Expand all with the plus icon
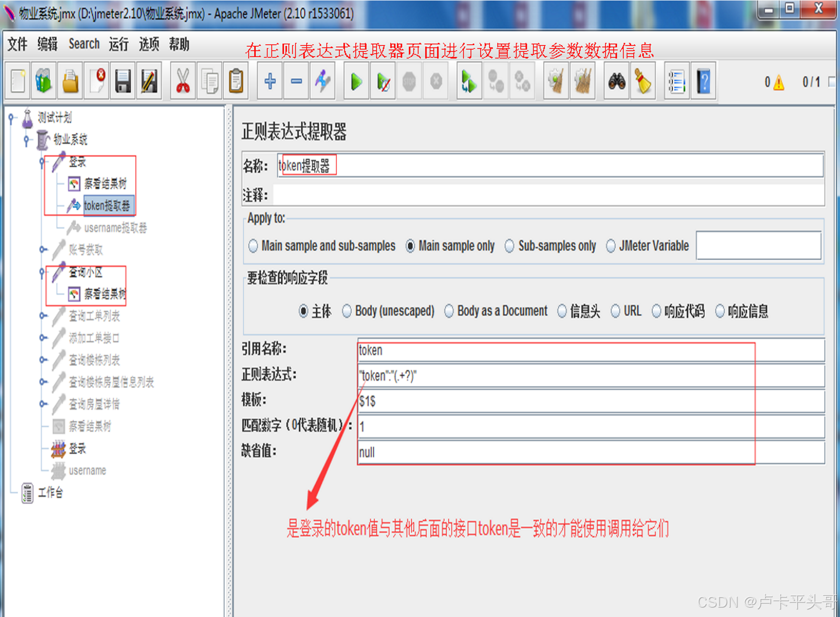Screen dimensions: 840x617 [x=270, y=81]
